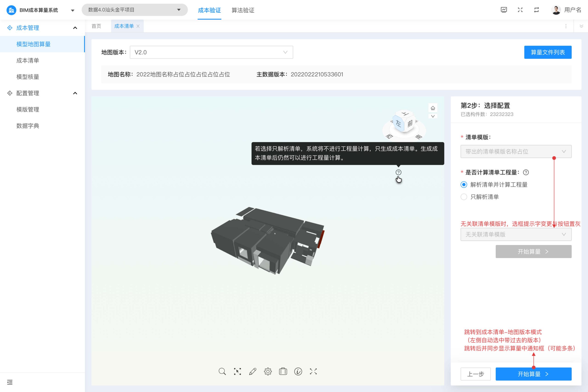The image size is (588, 392).
Task: Select the box selection tool icon
Action: [x=237, y=372]
